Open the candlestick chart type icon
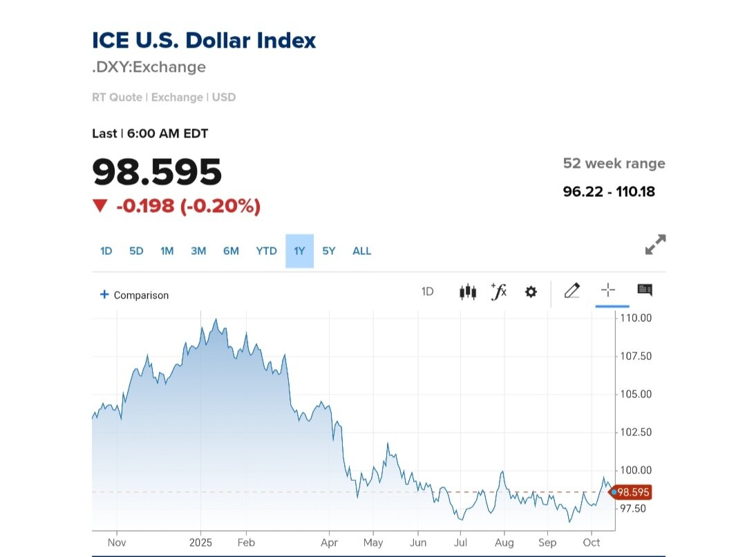The width and height of the screenshot is (756, 557). coord(468,292)
